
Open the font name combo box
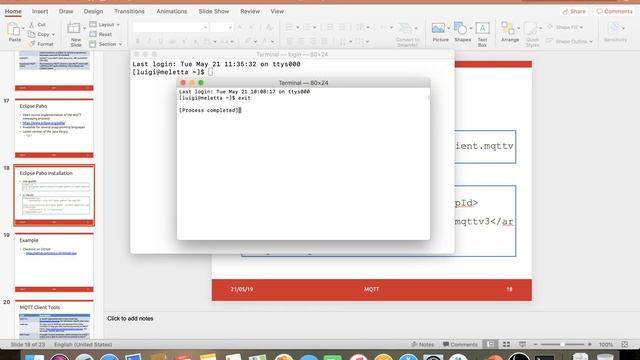pyautogui.click(x=170, y=27)
